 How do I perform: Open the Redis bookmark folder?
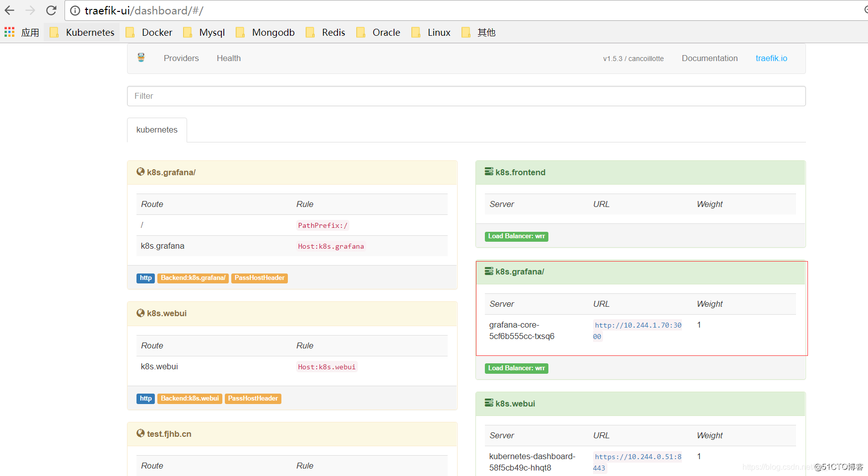(x=326, y=32)
